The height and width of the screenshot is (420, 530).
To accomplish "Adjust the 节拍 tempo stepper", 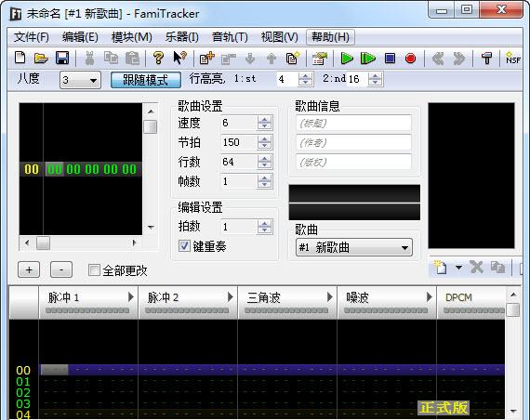I will 264,142.
